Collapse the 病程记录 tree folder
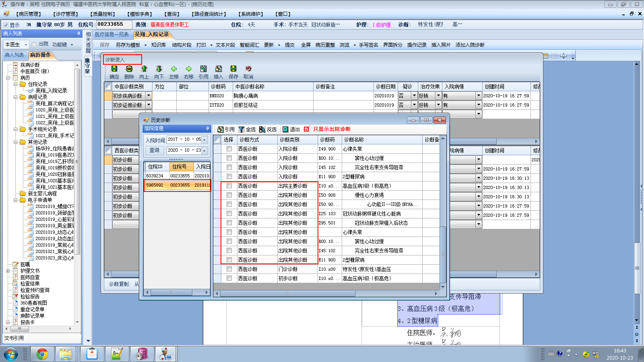 (15, 97)
